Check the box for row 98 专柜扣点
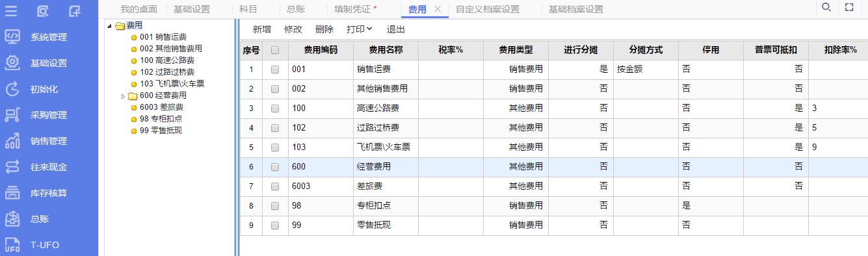868x256 pixels. (275, 206)
